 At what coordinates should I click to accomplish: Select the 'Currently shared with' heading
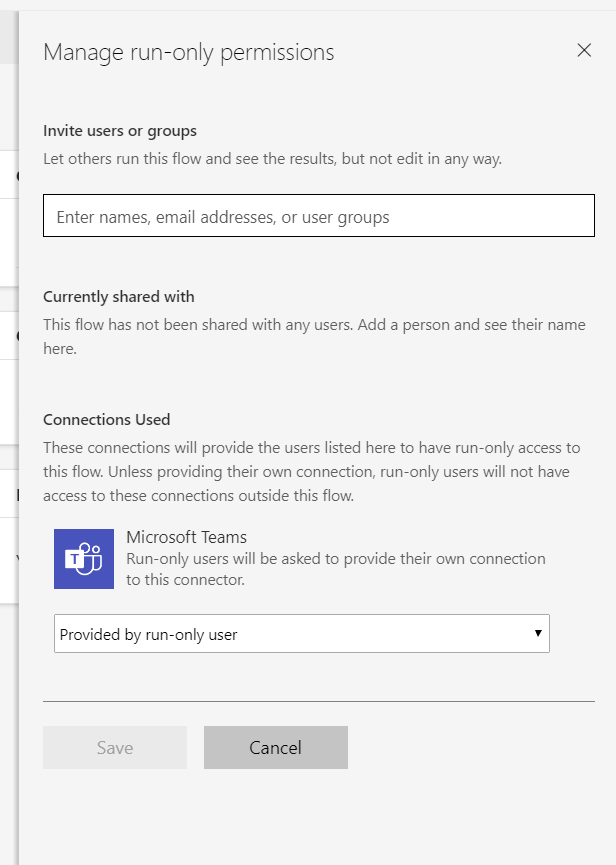pos(118,297)
